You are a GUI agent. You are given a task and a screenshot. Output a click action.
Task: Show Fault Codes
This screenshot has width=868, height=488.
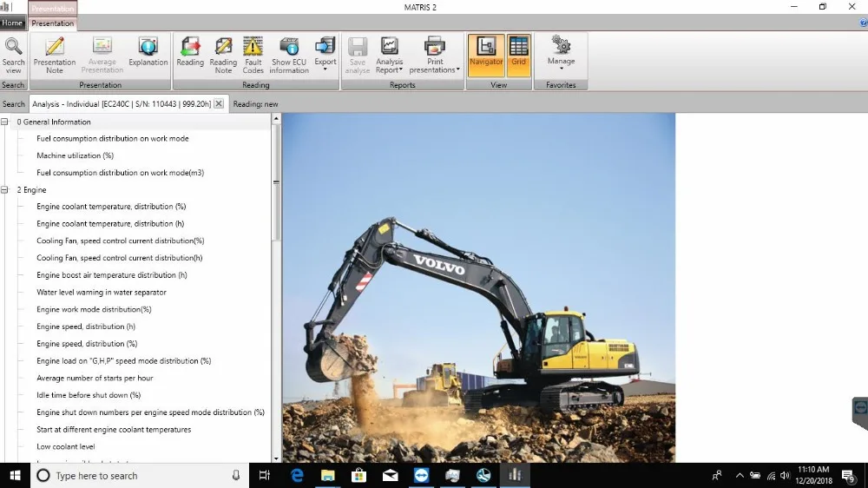click(253, 55)
